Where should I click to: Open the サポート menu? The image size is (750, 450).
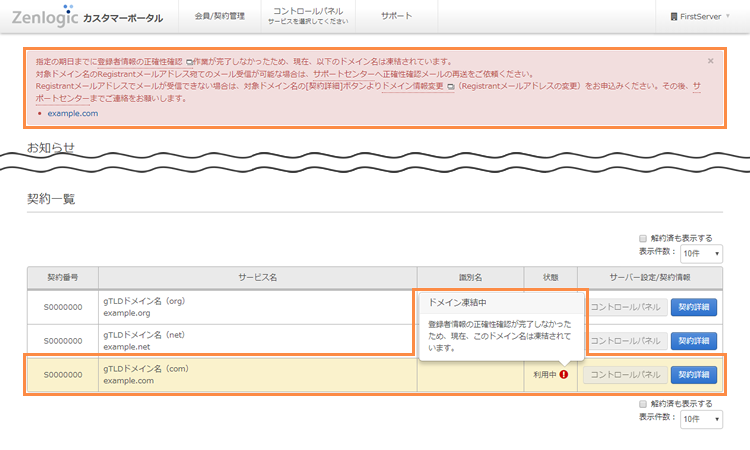396,16
